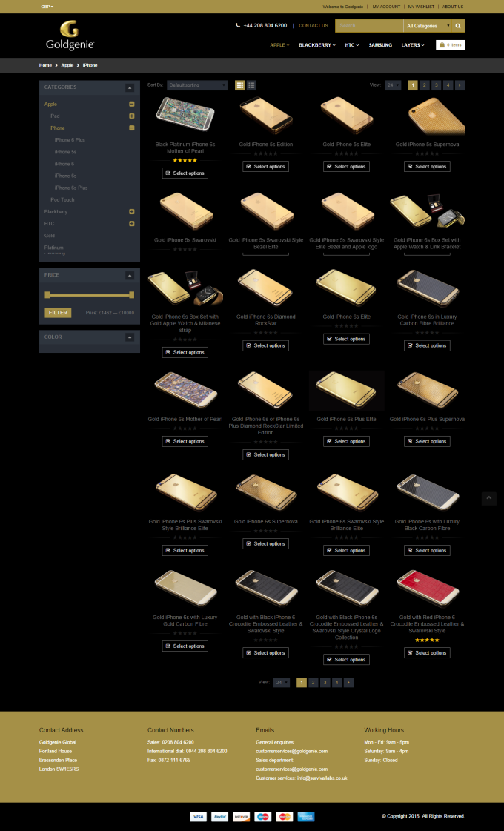Click the Goldgenie logo
The width and height of the screenshot is (504, 831).
pyautogui.click(x=70, y=36)
